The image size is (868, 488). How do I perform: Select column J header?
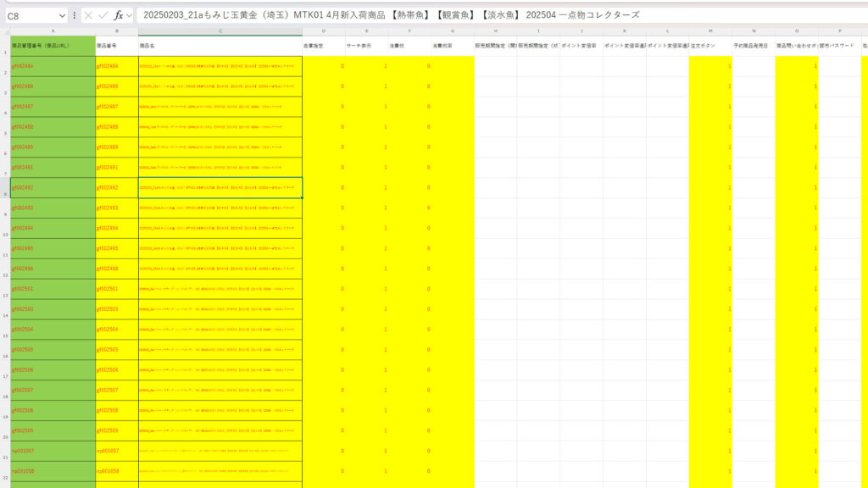(x=581, y=31)
